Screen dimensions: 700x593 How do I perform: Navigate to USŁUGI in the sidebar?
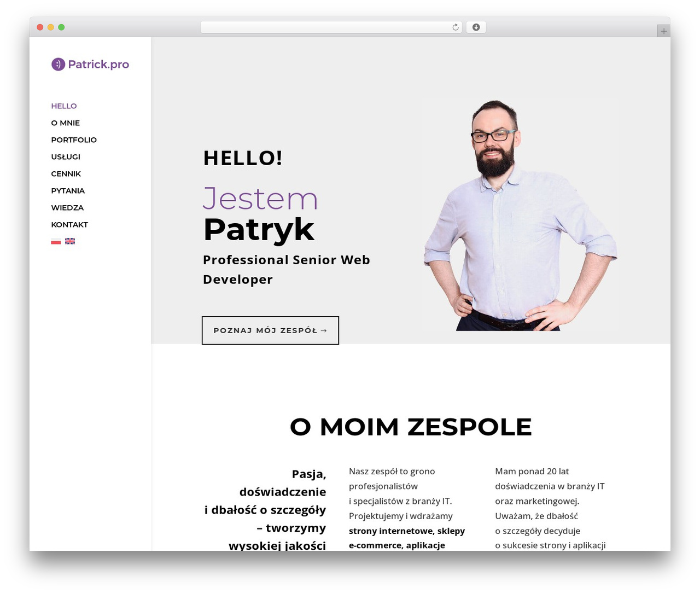click(66, 157)
